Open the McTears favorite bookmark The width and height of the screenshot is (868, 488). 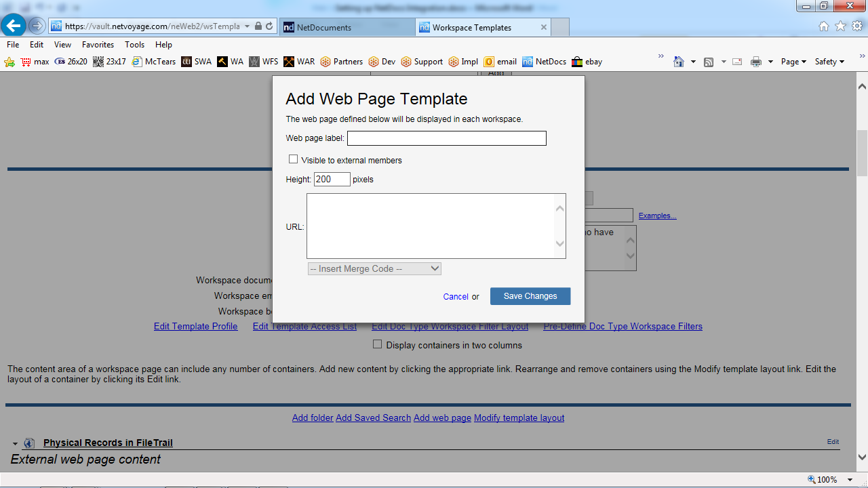[x=154, y=62]
